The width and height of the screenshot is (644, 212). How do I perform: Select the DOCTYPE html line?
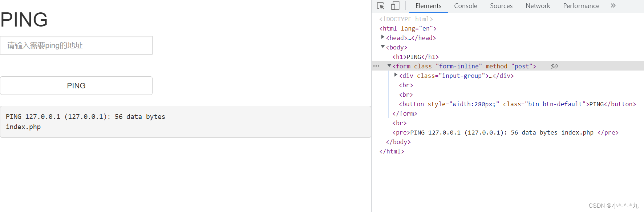[x=406, y=19]
